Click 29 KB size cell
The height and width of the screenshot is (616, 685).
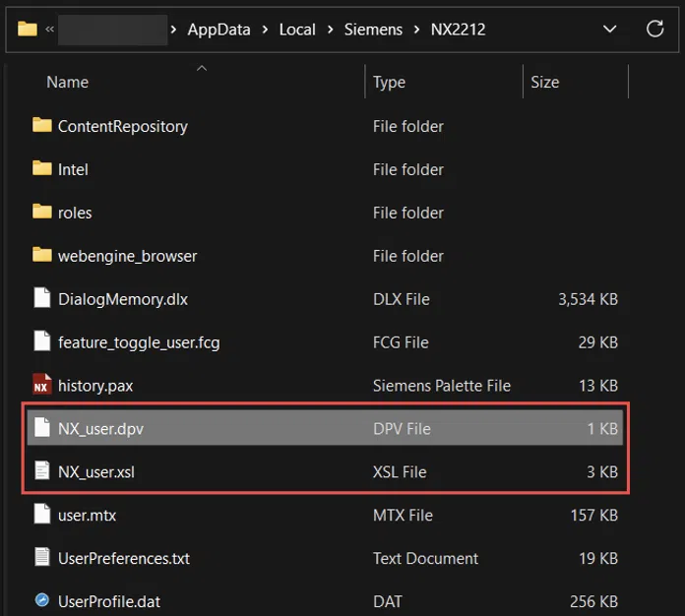(x=598, y=342)
